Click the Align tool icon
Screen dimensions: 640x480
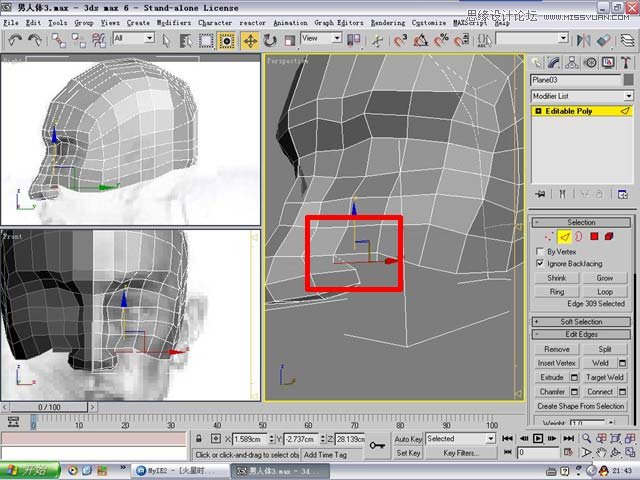(x=603, y=40)
